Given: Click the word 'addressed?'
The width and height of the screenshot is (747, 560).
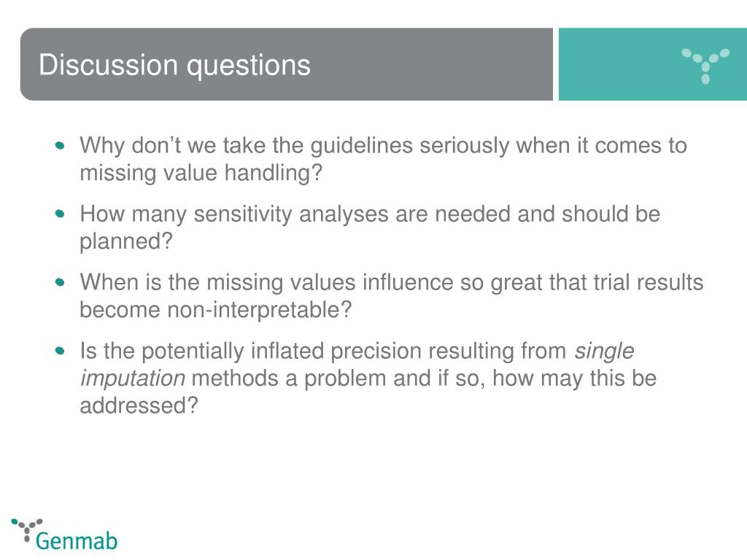Looking at the screenshot, I should 139,405.
